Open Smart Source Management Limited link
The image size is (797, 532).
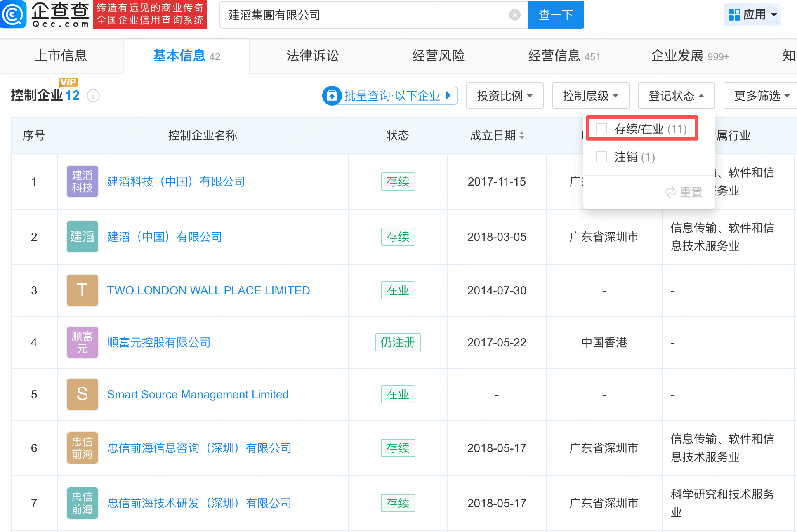point(198,394)
